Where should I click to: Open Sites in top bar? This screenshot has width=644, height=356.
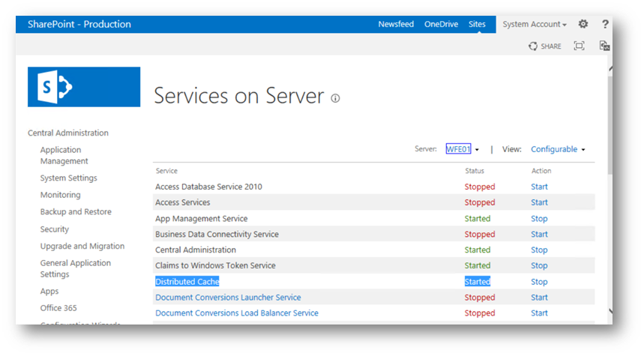477,24
